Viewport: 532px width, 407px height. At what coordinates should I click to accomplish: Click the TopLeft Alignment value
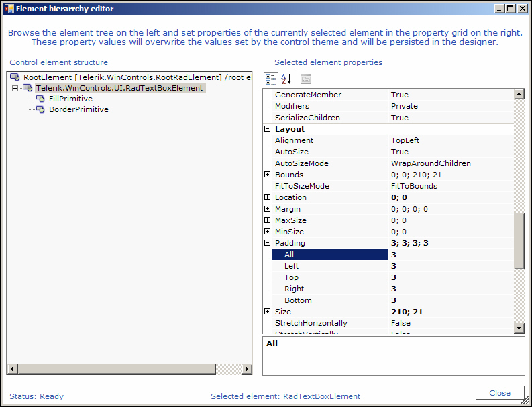405,140
